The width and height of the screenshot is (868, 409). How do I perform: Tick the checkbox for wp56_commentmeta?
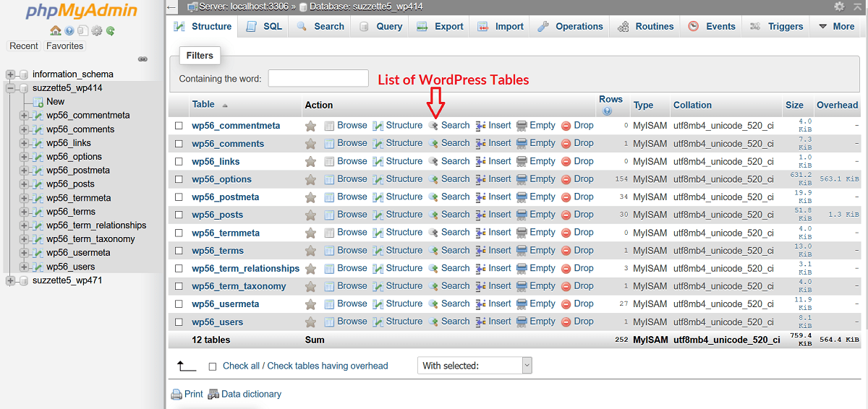coord(179,126)
